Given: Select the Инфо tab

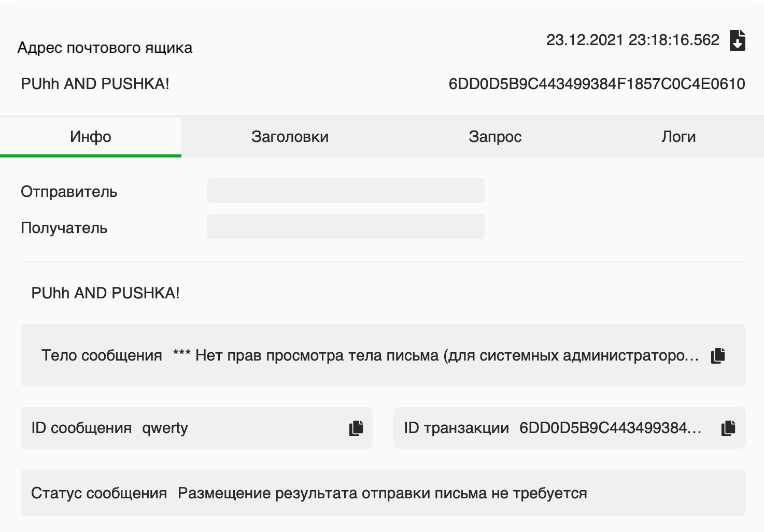Looking at the screenshot, I should [90, 136].
